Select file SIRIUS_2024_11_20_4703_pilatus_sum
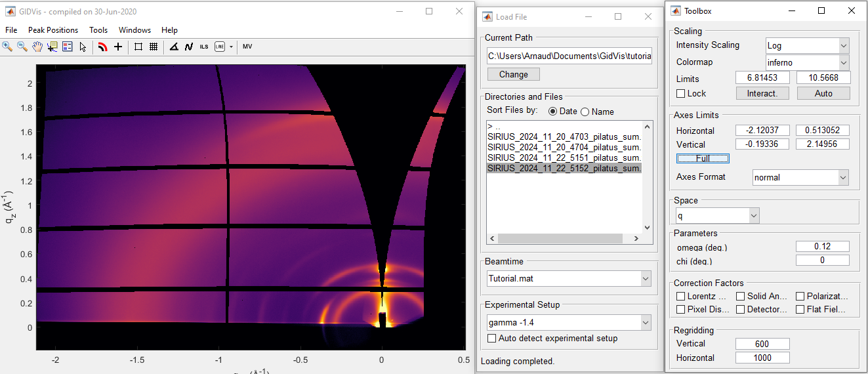Viewport: 868px width, 374px height. 564,136
